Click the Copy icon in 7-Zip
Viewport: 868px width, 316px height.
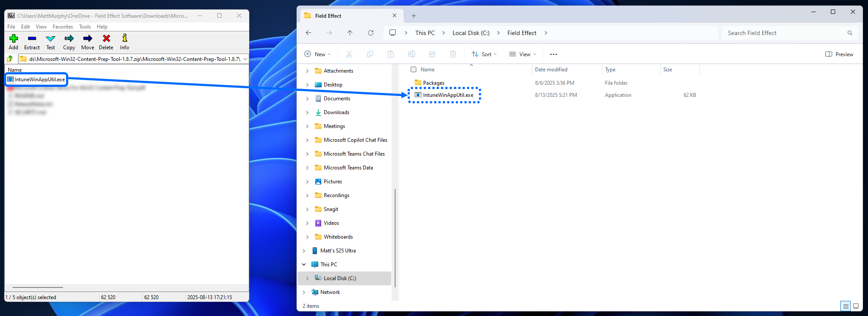(69, 38)
